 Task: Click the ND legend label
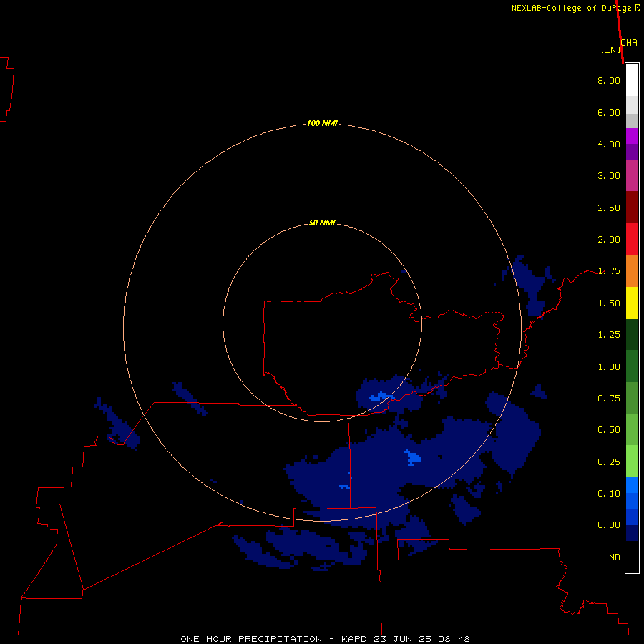coord(615,557)
